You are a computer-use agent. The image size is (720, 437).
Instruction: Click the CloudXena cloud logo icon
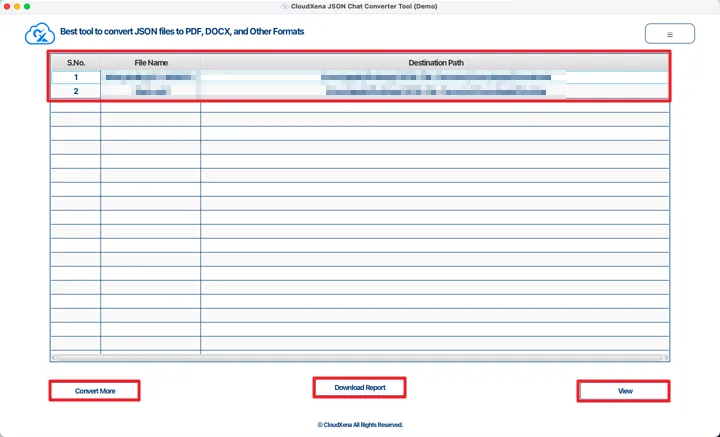[x=37, y=34]
